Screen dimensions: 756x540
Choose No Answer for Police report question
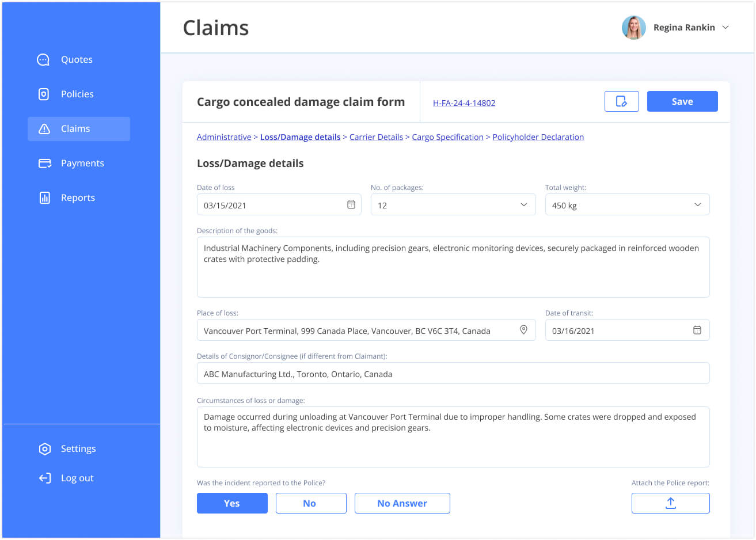pyautogui.click(x=402, y=503)
